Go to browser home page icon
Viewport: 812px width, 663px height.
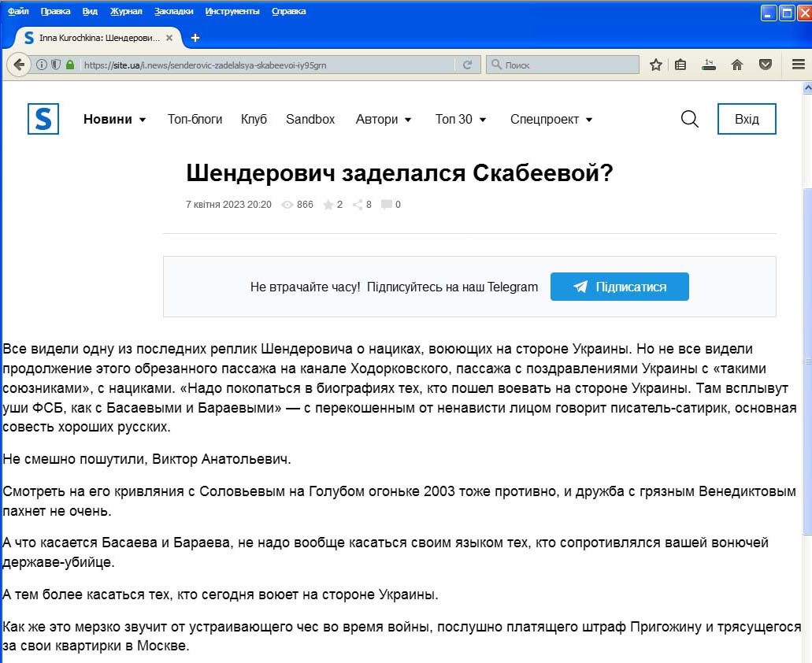coord(736,65)
